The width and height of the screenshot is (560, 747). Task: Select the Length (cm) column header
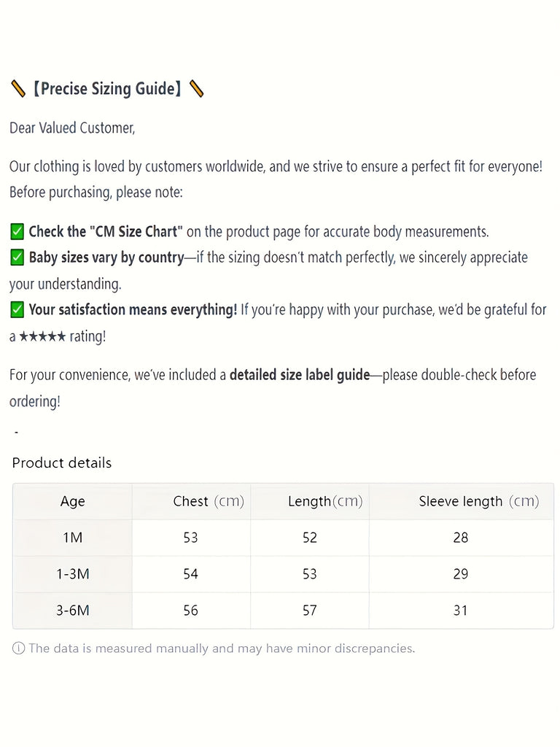325,501
